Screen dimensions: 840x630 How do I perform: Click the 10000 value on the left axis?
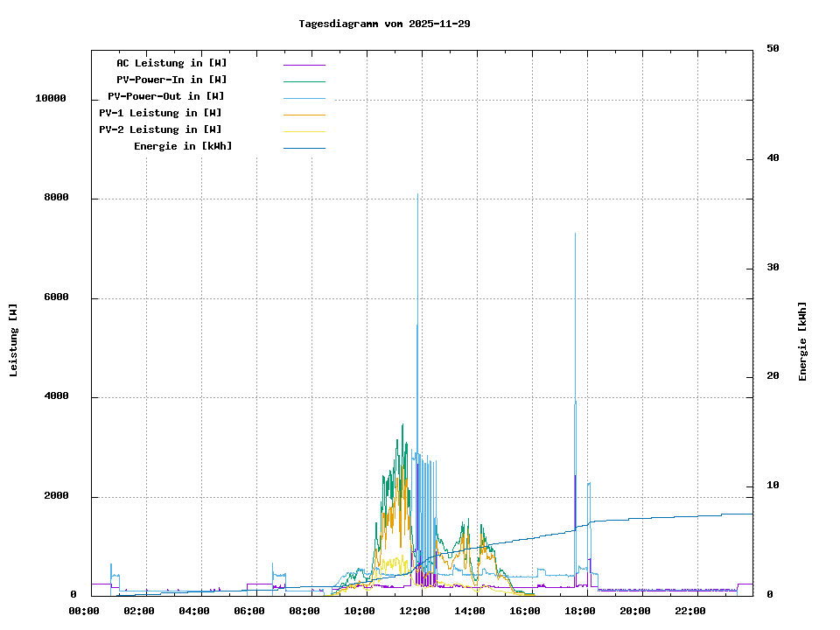click(51, 99)
